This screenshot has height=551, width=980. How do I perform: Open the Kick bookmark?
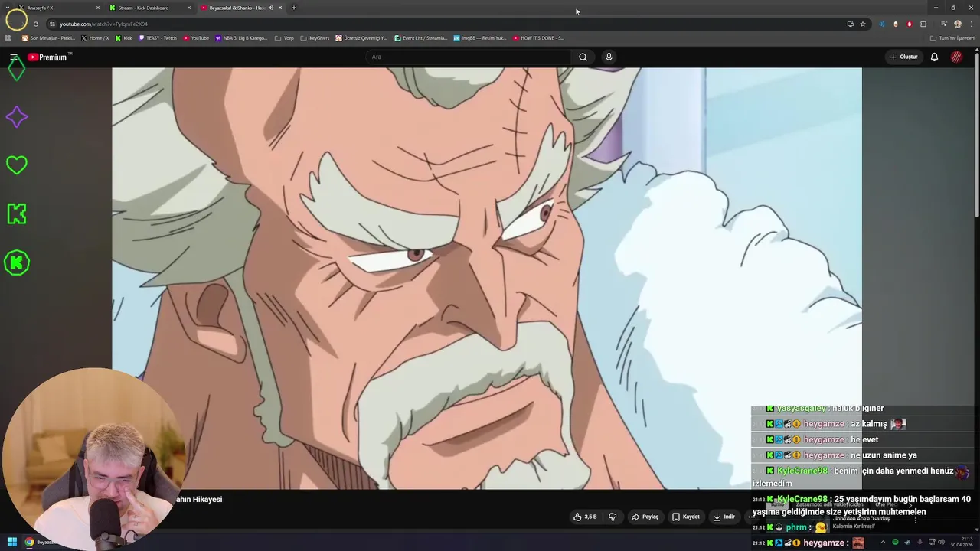click(x=123, y=37)
